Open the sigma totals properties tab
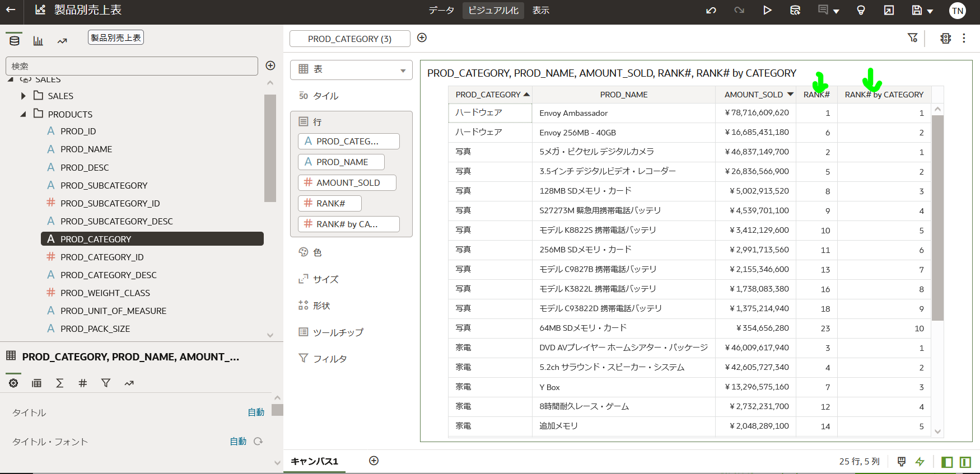Screen dimensions: 980x474 [x=59, y=383]
